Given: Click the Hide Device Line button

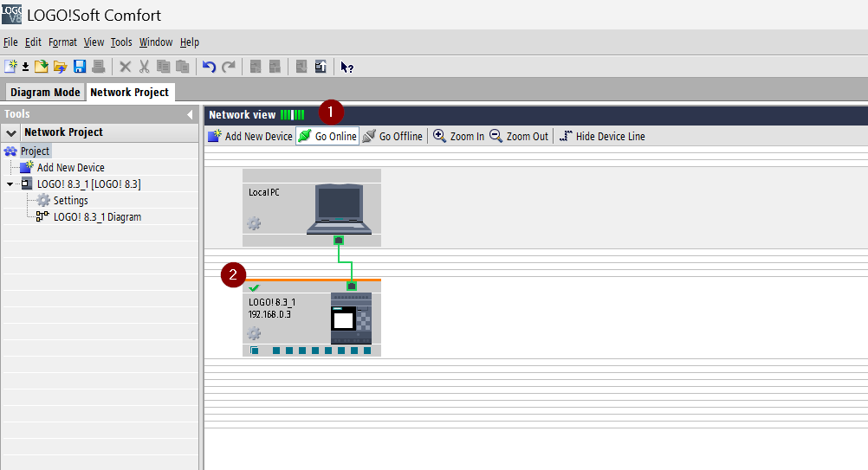Looking at the screenshot, I should [602, 136].
